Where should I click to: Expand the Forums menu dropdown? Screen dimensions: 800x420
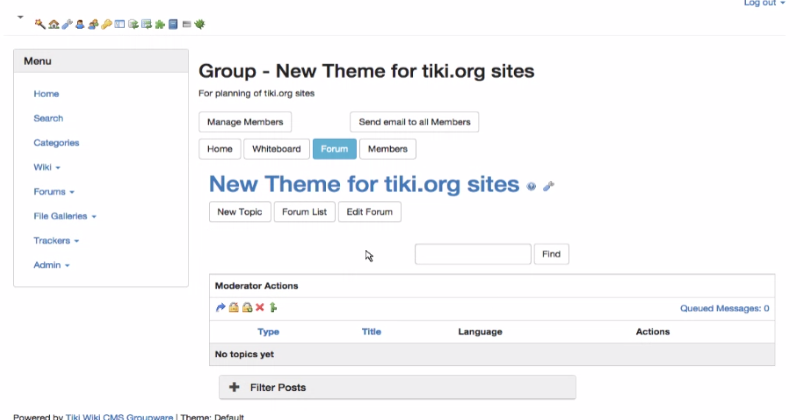point(54,192)
